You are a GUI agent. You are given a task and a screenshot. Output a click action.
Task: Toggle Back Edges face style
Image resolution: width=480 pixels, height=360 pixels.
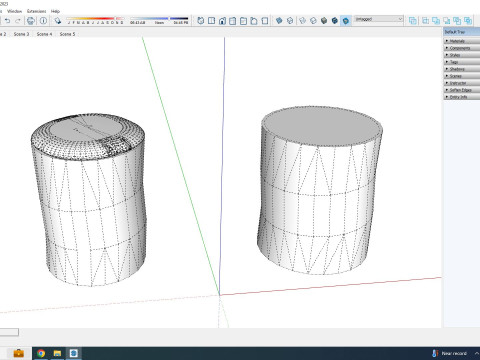[x=290, y=21]
